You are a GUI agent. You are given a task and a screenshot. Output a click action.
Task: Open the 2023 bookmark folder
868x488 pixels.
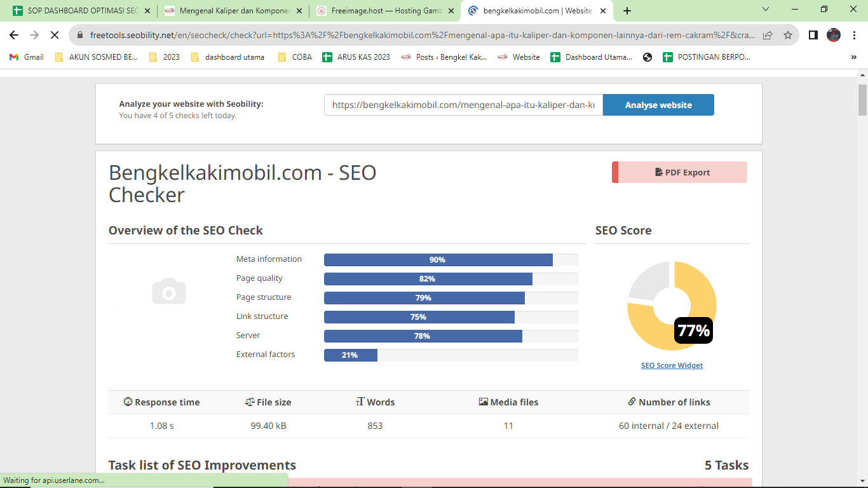pos(164,57)
